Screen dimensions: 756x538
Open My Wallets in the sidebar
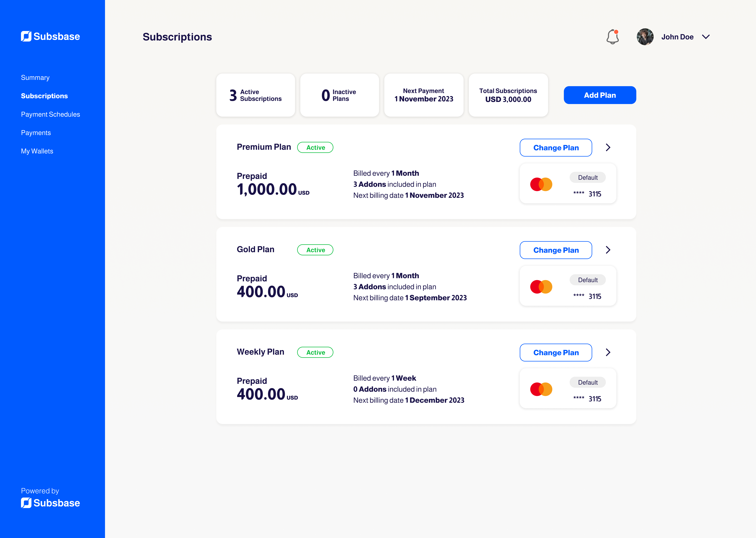click(37, 151)
